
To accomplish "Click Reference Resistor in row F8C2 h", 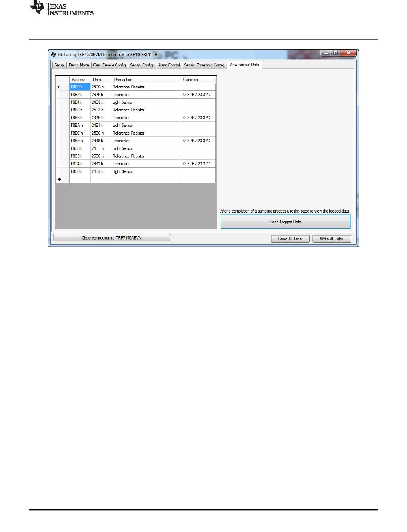I will tap(146, 156).
